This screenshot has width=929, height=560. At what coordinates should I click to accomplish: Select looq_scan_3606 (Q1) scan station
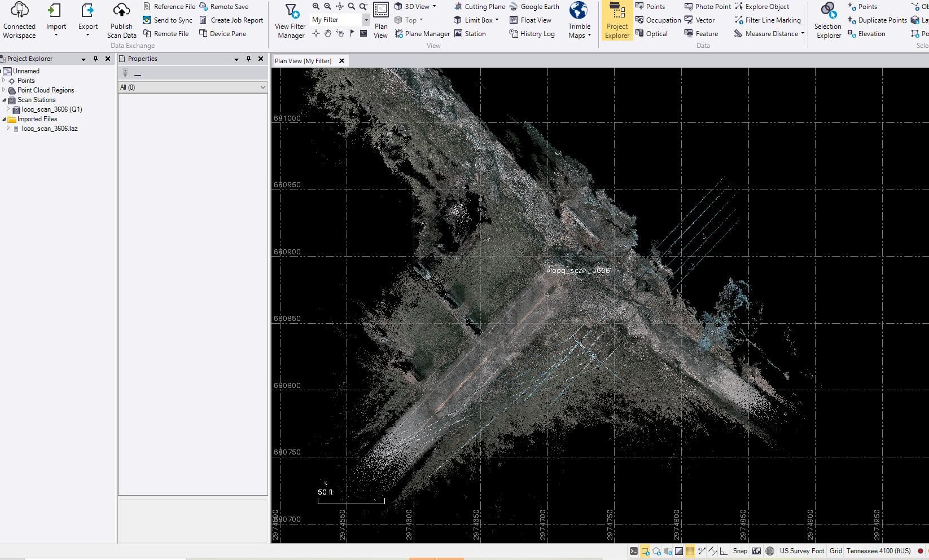[x=52, y=109]
